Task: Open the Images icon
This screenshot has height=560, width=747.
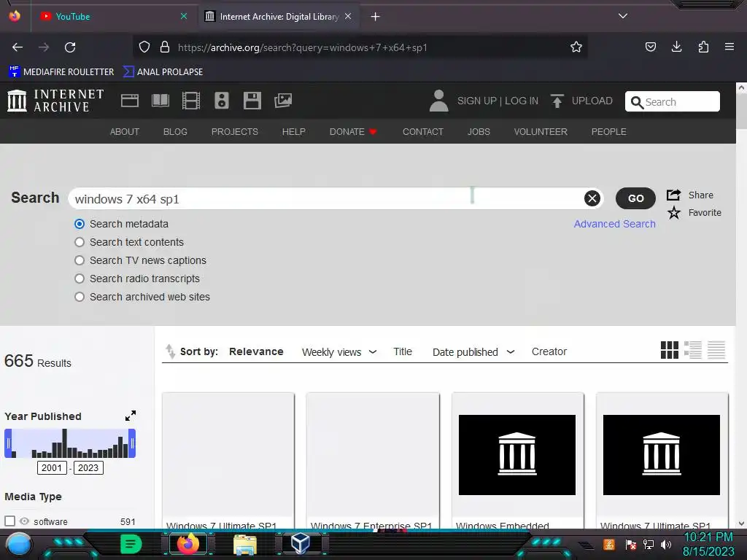Action: click(283, 101)
